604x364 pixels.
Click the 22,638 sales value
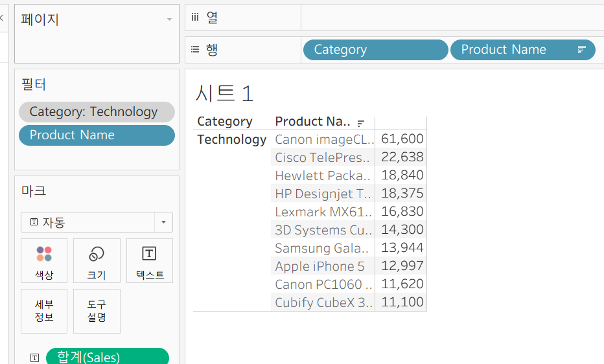(x=402, y=157)
